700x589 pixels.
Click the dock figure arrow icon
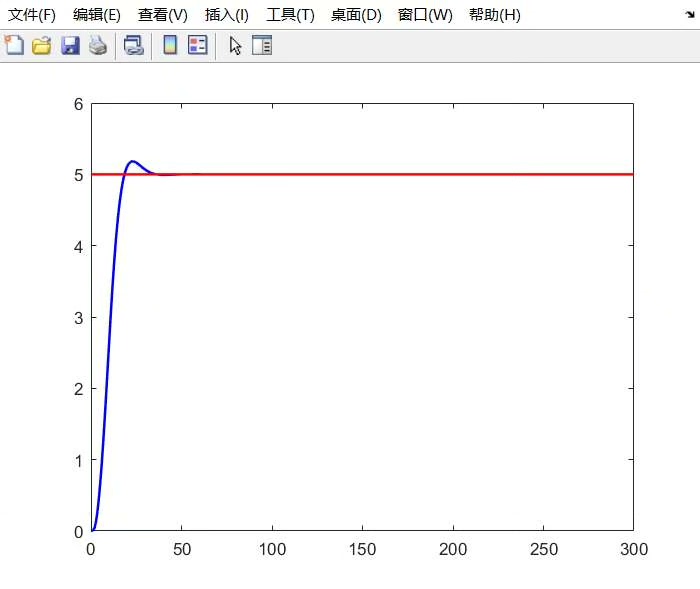coord(690,15)
